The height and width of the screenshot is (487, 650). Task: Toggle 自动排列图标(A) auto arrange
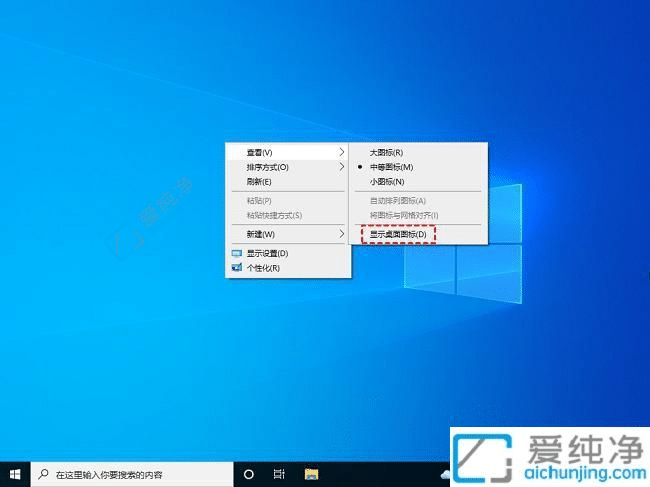tap(418, 201)
